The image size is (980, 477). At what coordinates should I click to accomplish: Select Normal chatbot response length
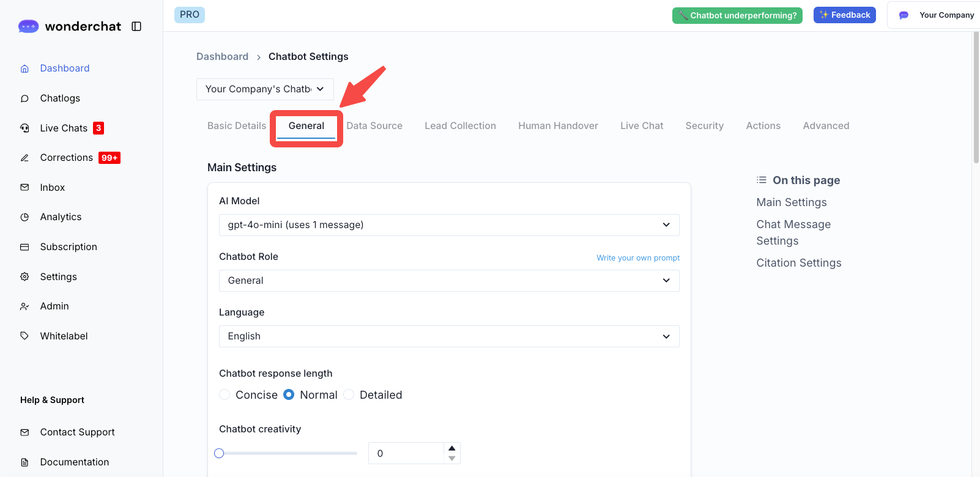click(289, 395)
